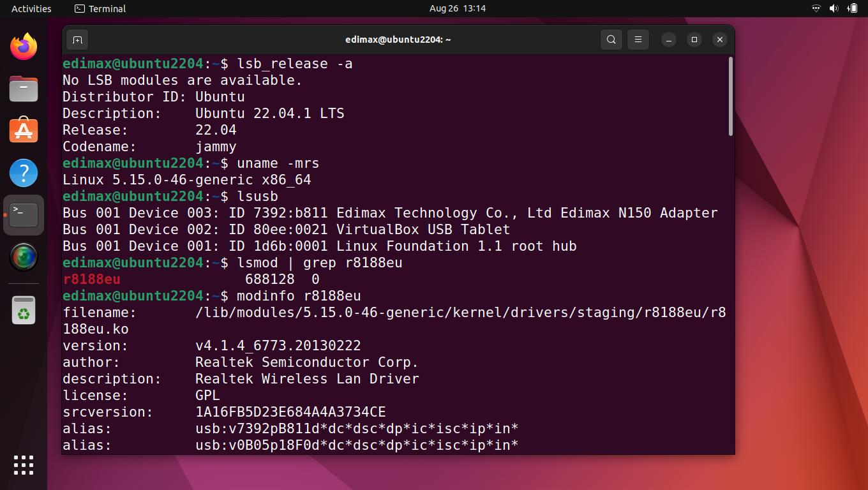This screenshot has width=868, height=490.
Task: Open the Terminal search tool
Action: [611, 40]
